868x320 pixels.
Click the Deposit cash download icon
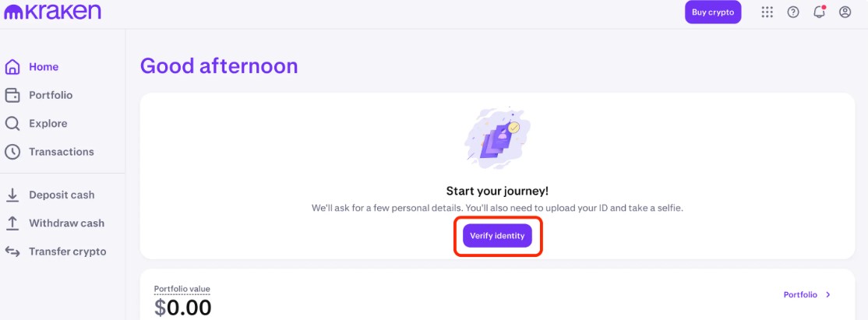point(12,195)
